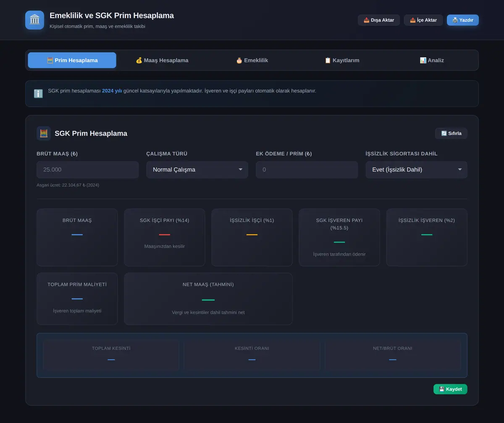Screen dimensions: 504x423
Task: Click the Net Maaş (Tahmini) card
Action: 208,299
